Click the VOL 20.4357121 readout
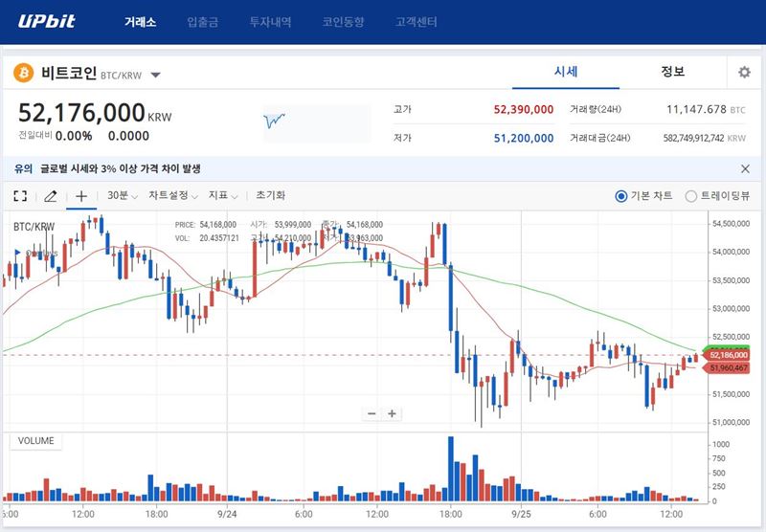 (207, 238)
